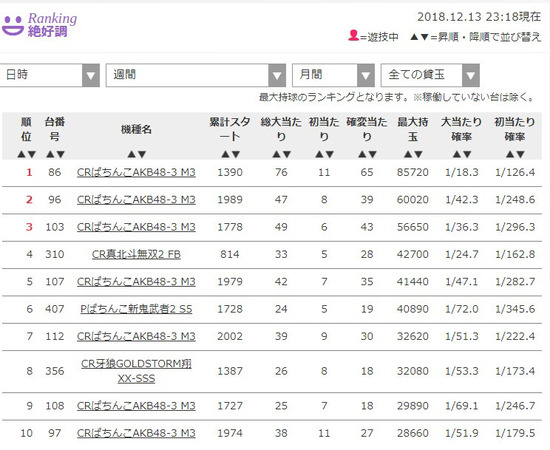Click the pink 遊技中 player legend icon
Image resolution: width=550 pixels, height=450 pixels.
(x=353, y=35)
